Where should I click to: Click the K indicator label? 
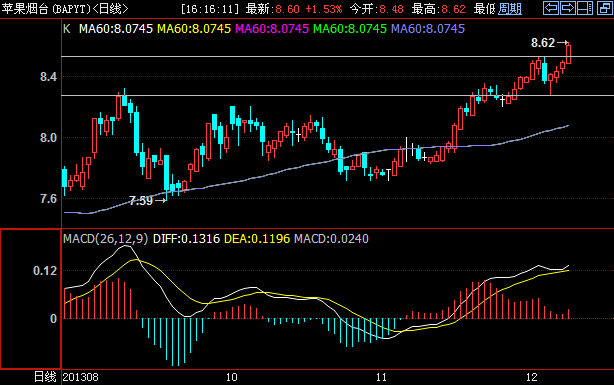tap(67, 29)
